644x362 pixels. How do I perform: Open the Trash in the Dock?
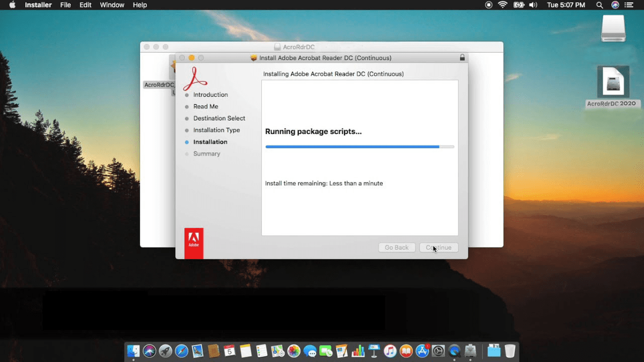(x=510, y=351)
